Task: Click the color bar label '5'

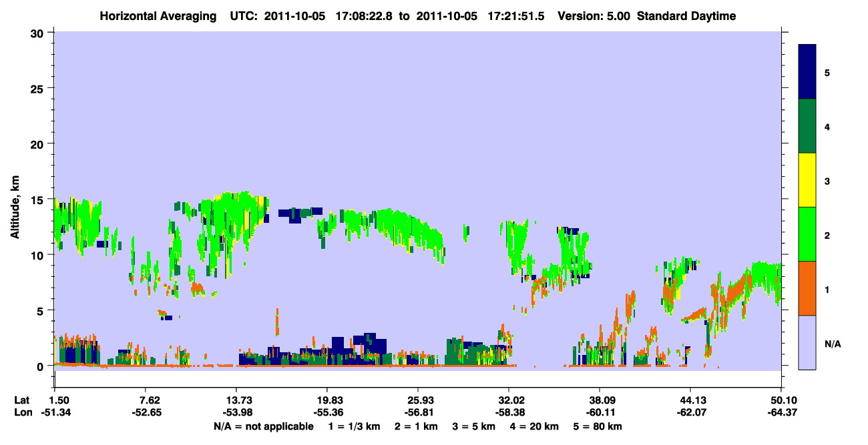Action: pyautogui.click(x=827, y=72)
